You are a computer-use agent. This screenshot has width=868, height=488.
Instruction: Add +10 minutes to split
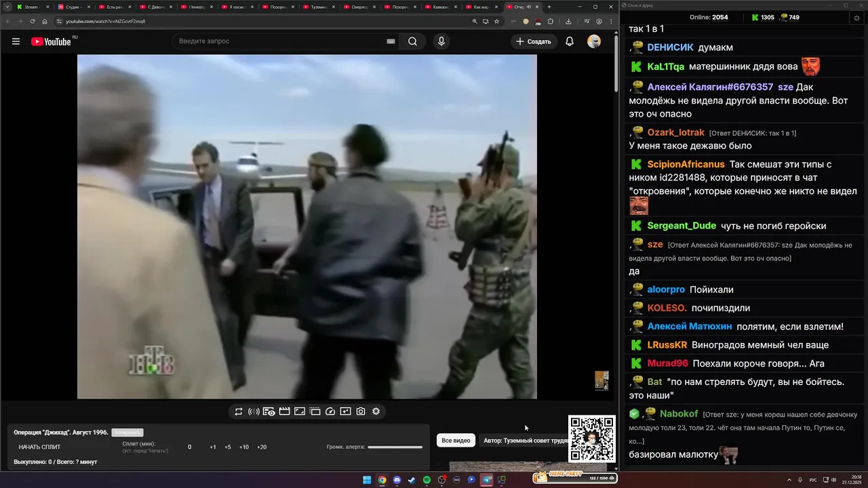tap(244, 447)
